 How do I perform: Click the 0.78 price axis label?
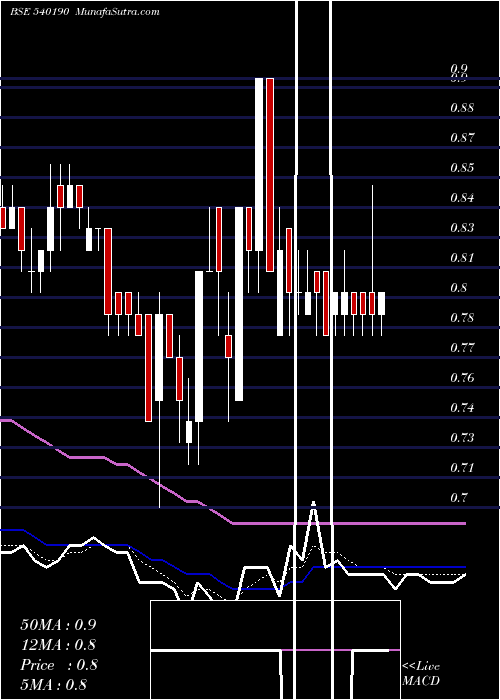coord(462,318)
